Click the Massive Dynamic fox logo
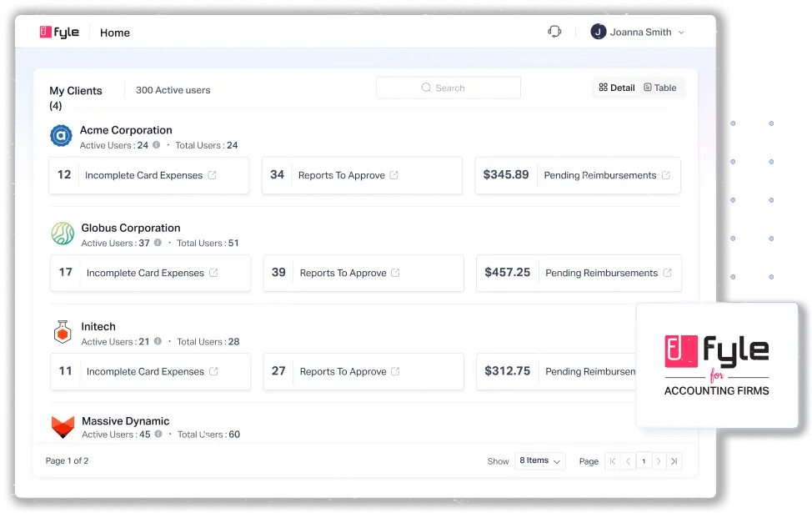This screenshot has width=812, height=513. coord(63,427)
